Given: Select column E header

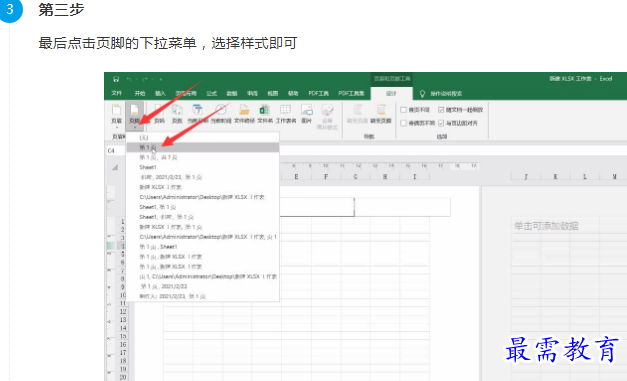Looking at the screenshot, I should [296, 177].
